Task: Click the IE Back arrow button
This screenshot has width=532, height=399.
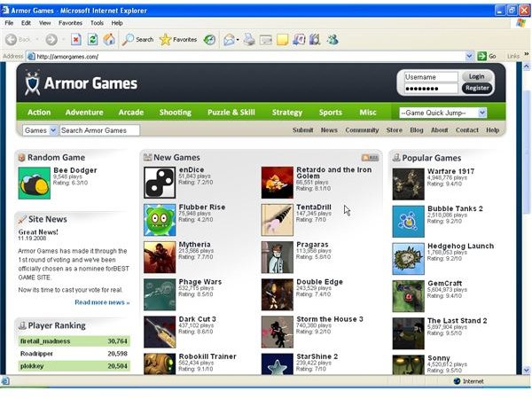Action: 12,40
